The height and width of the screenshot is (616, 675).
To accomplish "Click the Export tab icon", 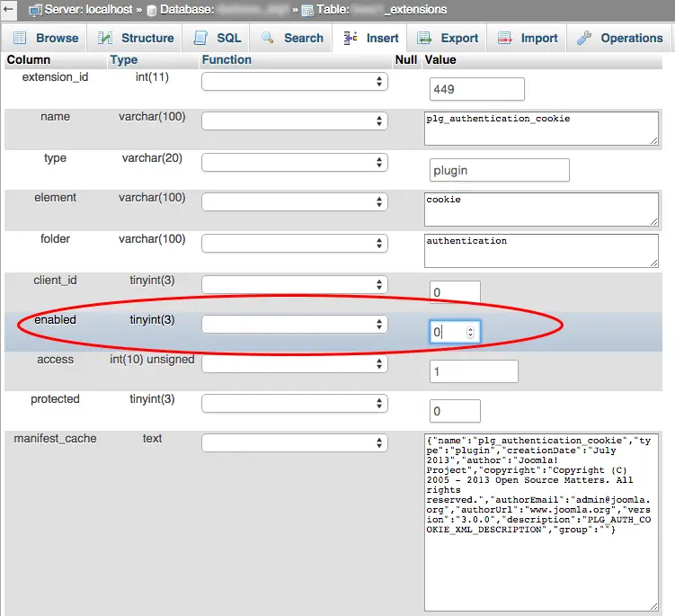I will [x=424, y=38].
